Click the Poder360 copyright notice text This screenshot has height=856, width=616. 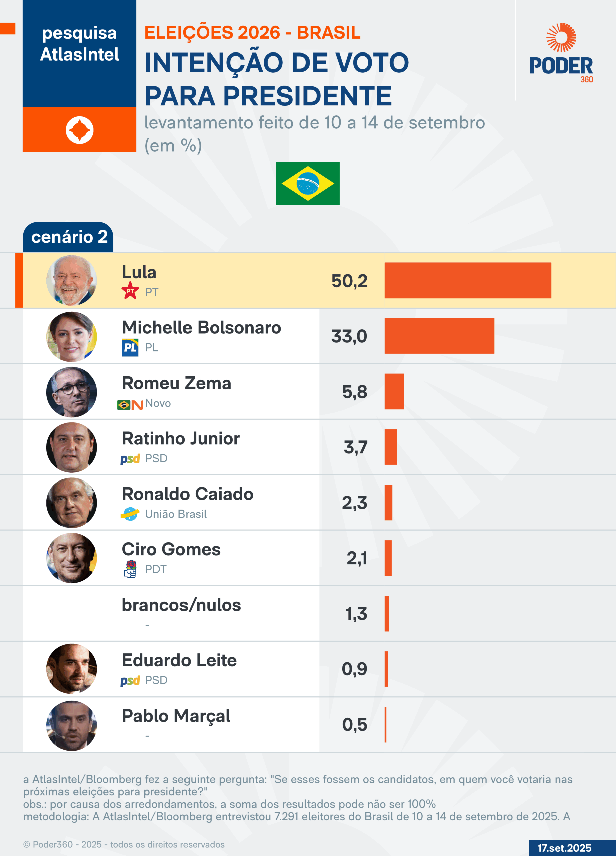124,844
